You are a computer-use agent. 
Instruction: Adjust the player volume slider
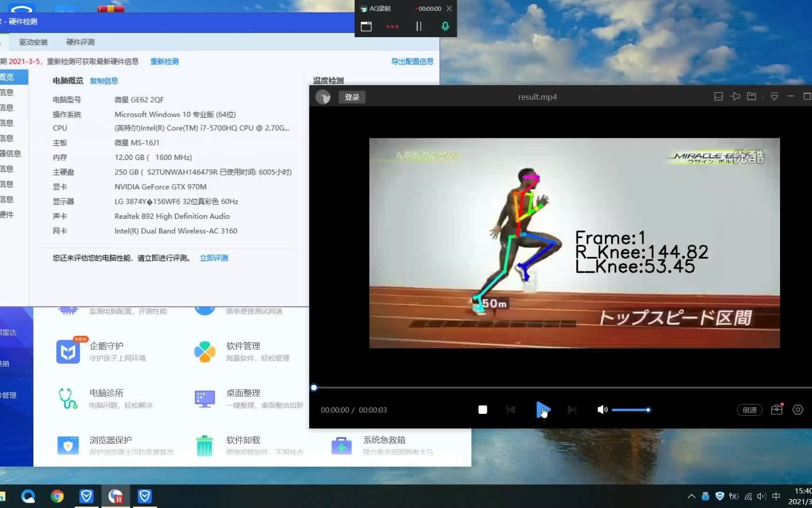click(631, 410)
